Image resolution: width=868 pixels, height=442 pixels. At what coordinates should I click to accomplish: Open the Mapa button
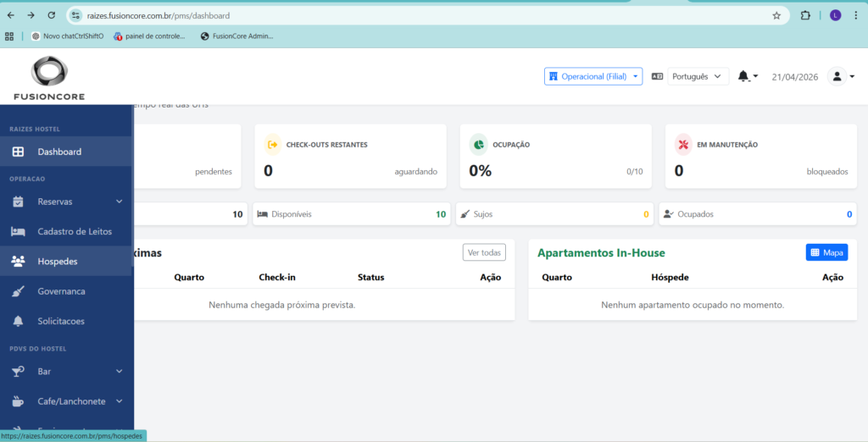point(826,252)
